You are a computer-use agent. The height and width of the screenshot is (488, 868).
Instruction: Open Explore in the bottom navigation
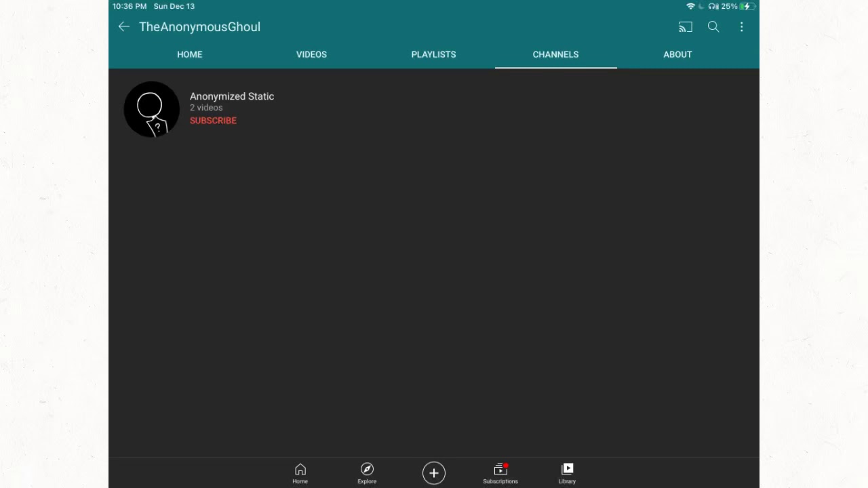point(367,473)
